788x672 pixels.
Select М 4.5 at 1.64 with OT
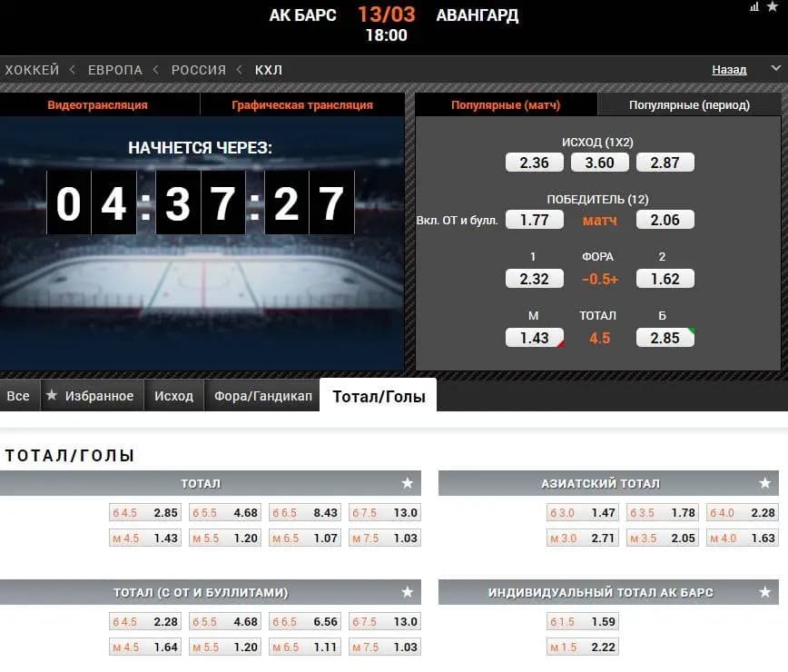coord(145,647)
